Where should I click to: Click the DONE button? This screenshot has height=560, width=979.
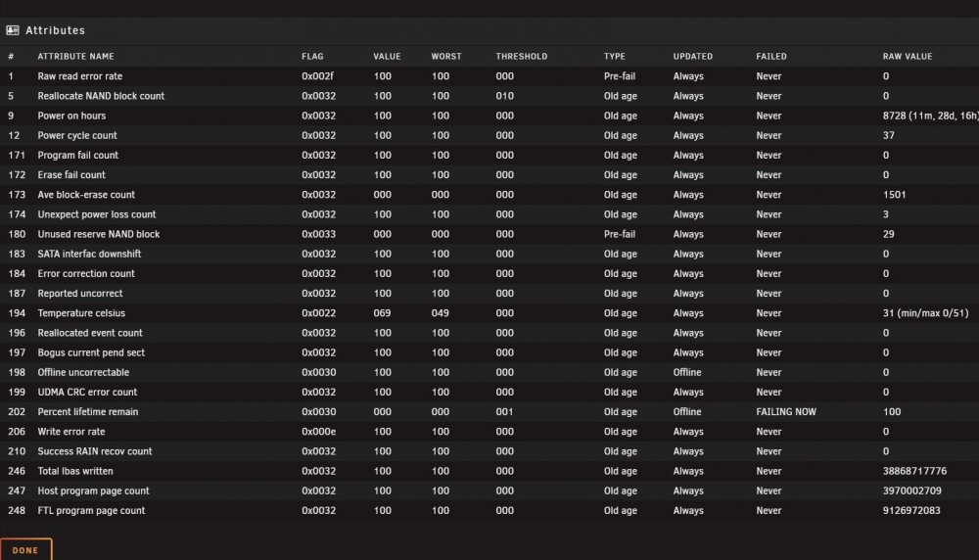[25, 549]
